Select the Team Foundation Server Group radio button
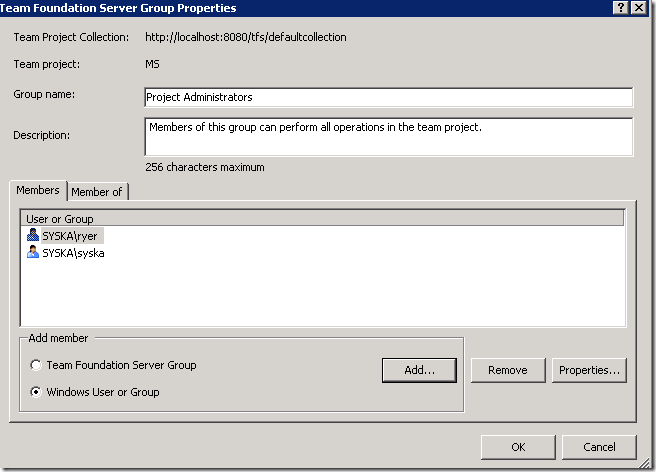This screenshot has height=472, width=656. 36,366
